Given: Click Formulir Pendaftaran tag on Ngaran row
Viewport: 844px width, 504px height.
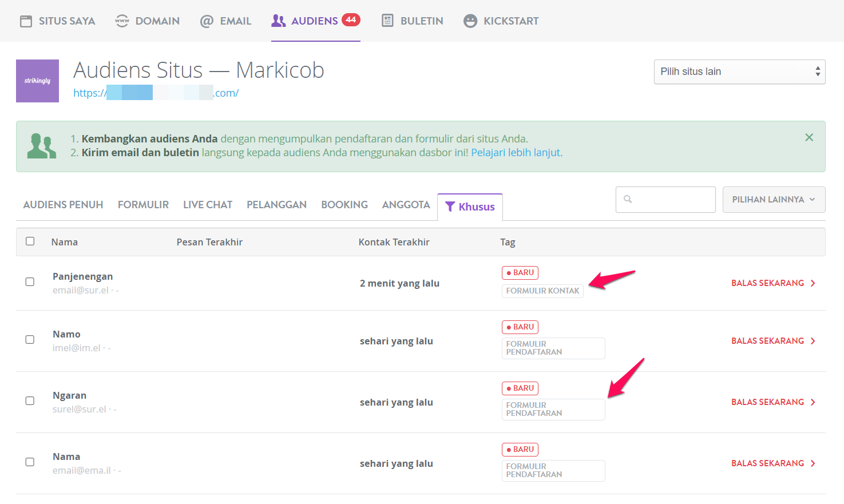Looking at the screenshot, I should 553,410.
